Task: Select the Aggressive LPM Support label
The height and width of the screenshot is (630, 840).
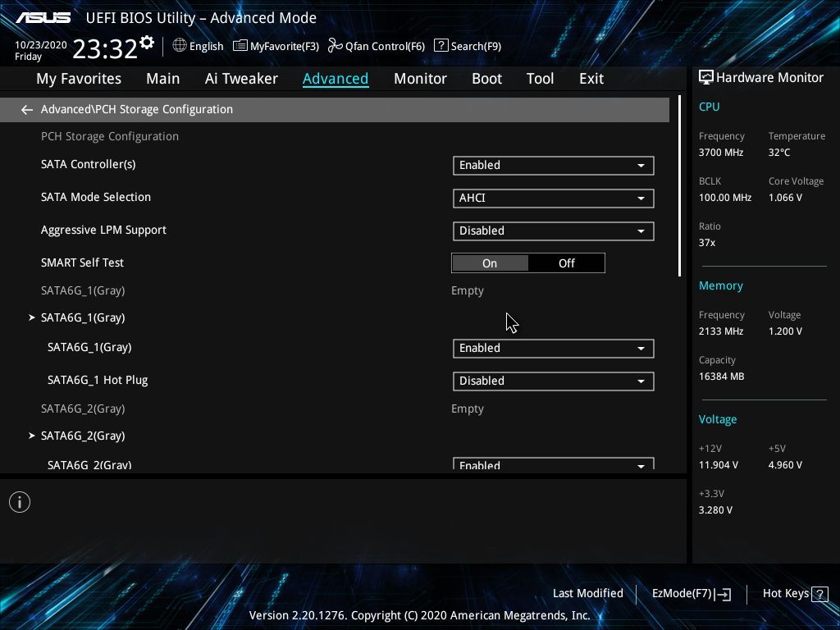Action: click(103, 231)
